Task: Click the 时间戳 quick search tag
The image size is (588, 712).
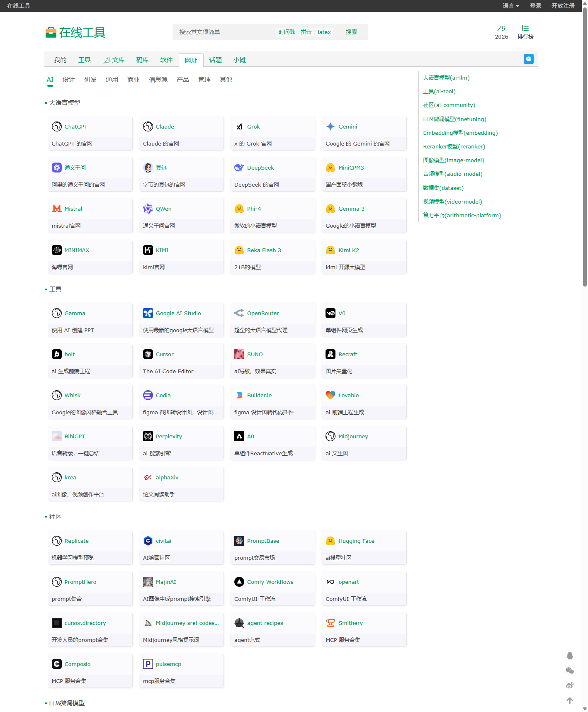Action: (287, 32)
